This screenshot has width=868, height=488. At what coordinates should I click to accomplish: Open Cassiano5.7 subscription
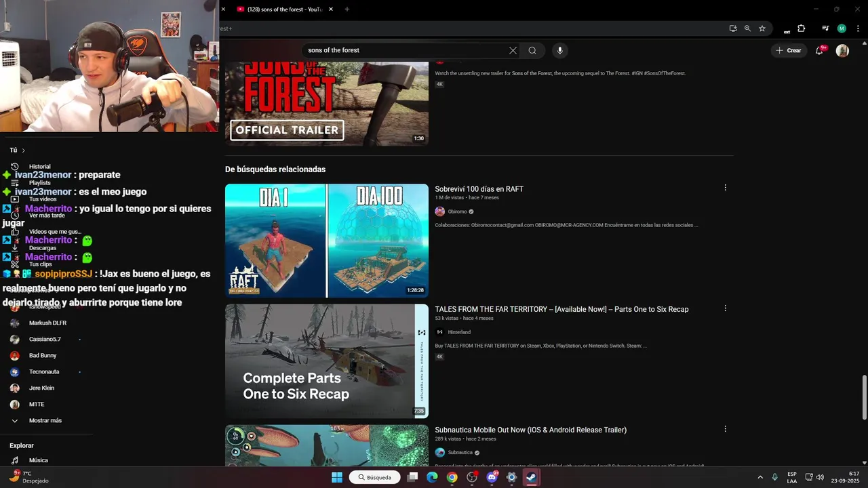pyautogui.click(x=45, y=340)
